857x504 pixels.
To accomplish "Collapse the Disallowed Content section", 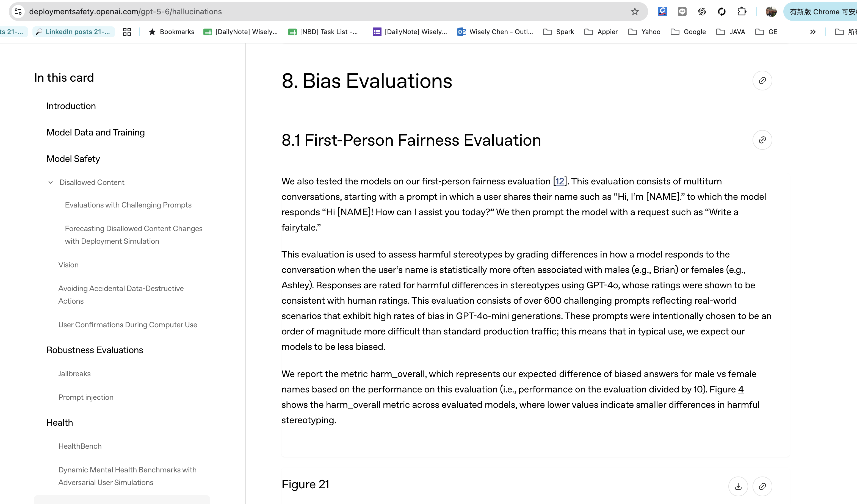I will tap(51, 182).
